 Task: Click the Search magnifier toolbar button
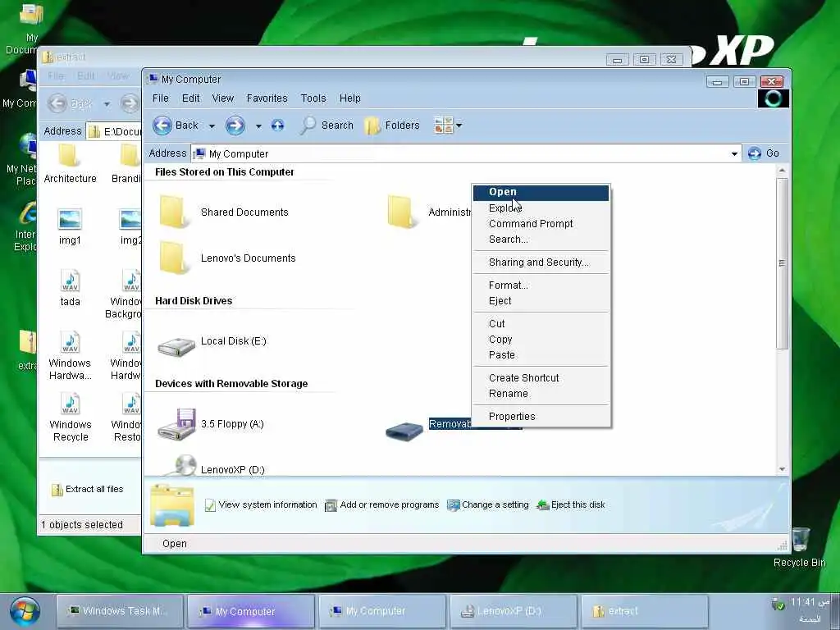point(327,126)
